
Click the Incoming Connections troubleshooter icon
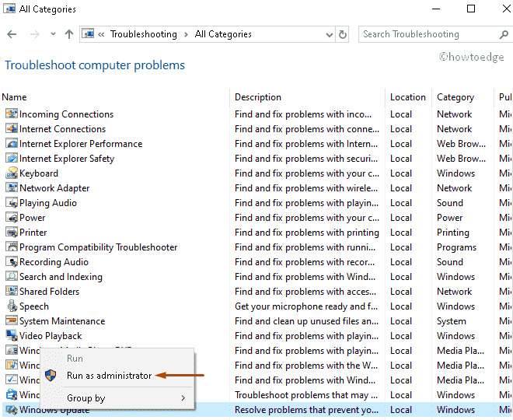point(12,114)
